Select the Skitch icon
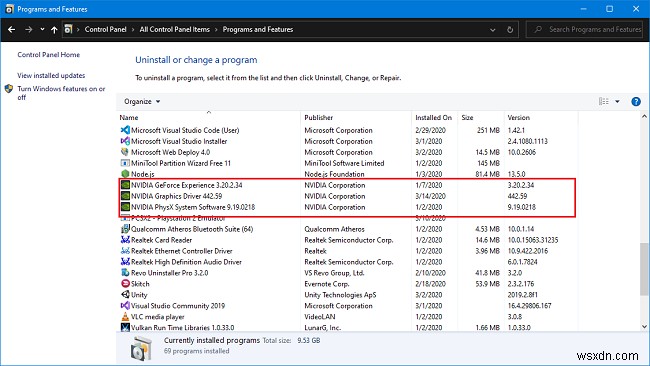The image size is (650, 366). pyautogui.click(x=125, y=284)
